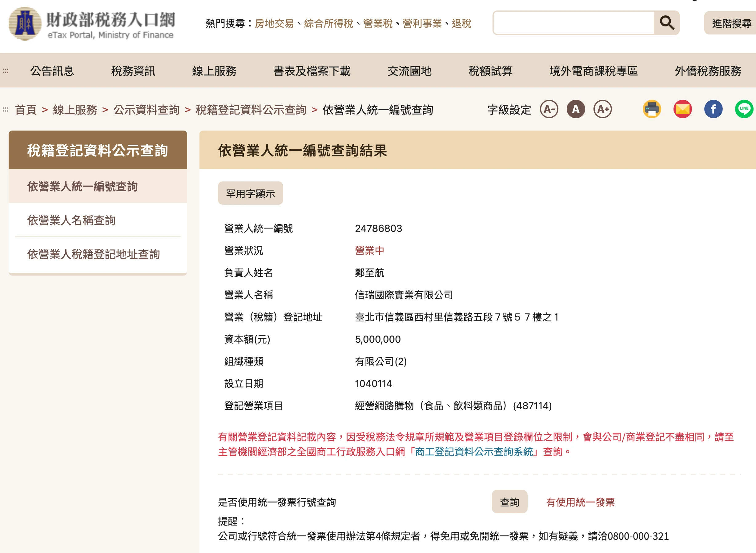
Task: Select sidebar item 依營業人稅籍登記地址查詢
Action: [98, 254]
